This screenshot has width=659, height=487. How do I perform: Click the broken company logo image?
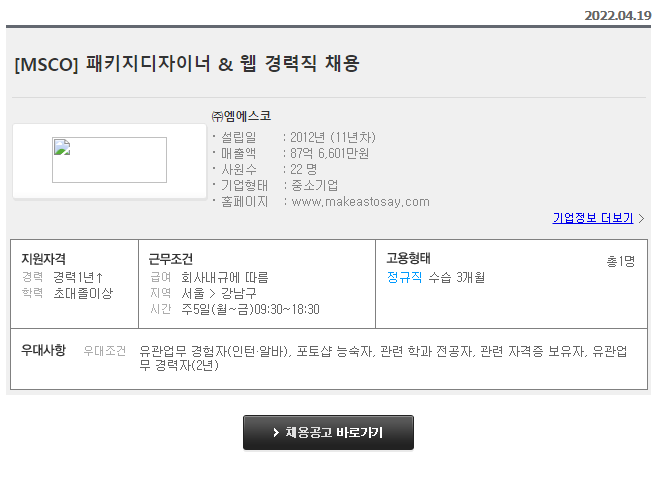tap(109, 160)
